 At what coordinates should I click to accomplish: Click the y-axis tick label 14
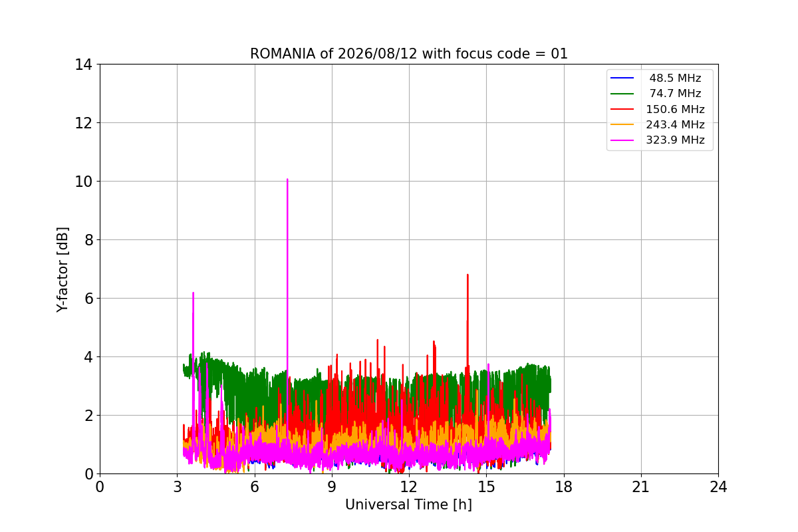[84, 65]
